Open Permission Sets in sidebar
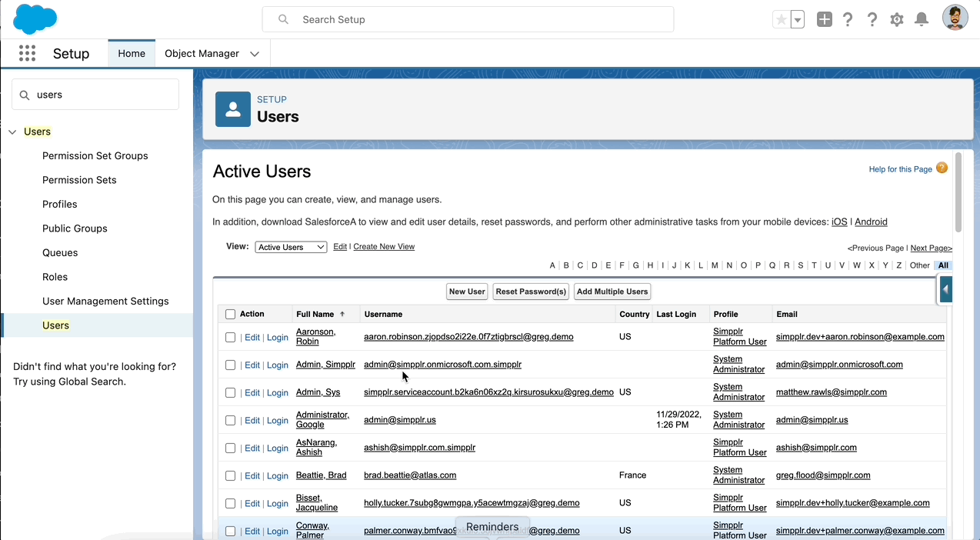The width and height of the screenshot is (980, 540). tap(79, 180)
